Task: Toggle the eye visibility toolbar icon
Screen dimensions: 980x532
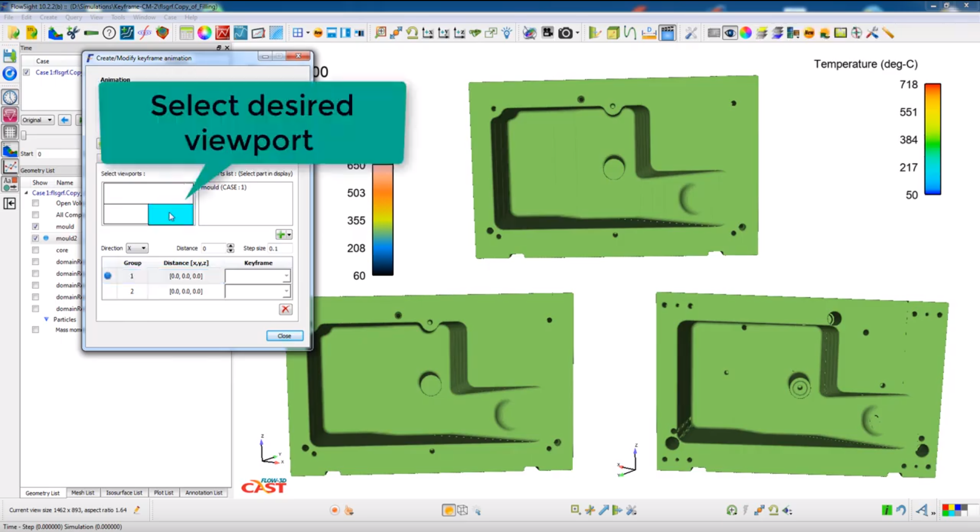Action: click(x=730, y=33)
